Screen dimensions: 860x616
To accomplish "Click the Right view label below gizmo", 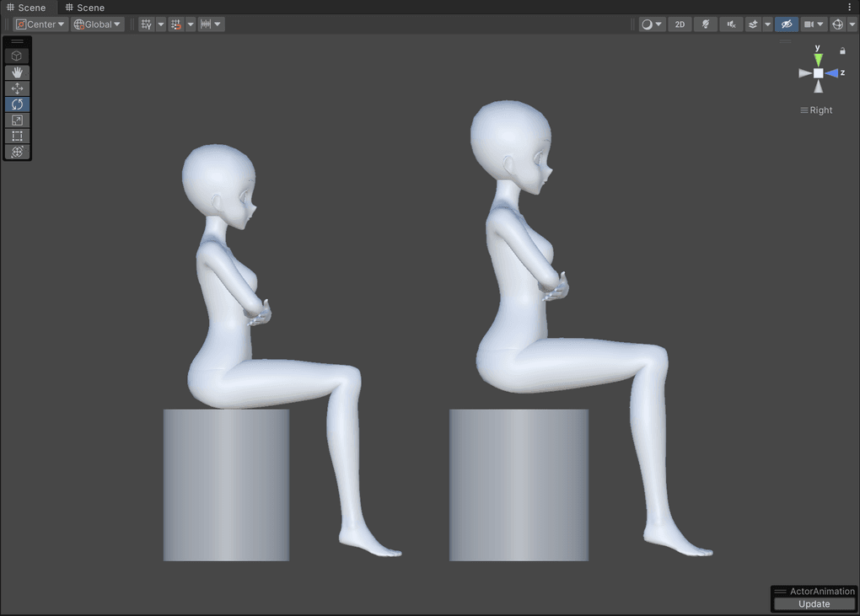I will (816, 110).
